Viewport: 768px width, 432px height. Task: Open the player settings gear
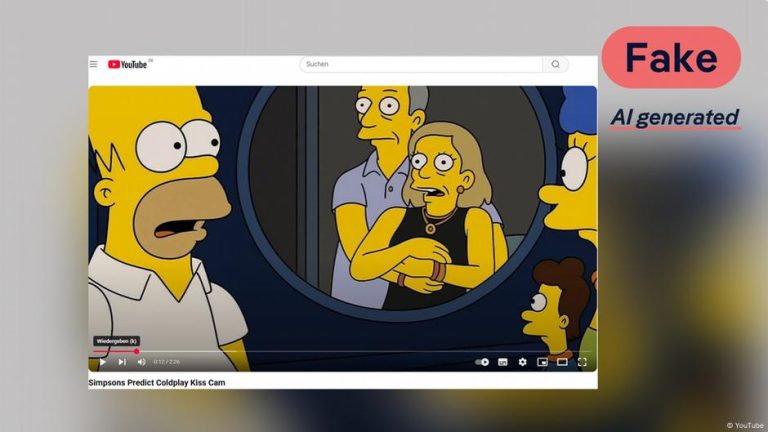[x=522, y=362]
